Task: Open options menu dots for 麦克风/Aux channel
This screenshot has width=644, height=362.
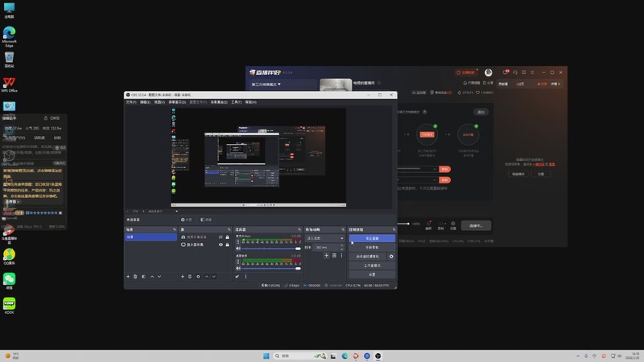Action: (237, 241)
